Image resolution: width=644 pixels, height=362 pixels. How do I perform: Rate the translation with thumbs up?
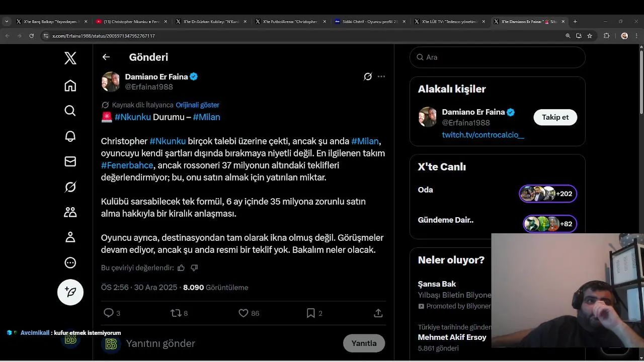tap(181, 268)
